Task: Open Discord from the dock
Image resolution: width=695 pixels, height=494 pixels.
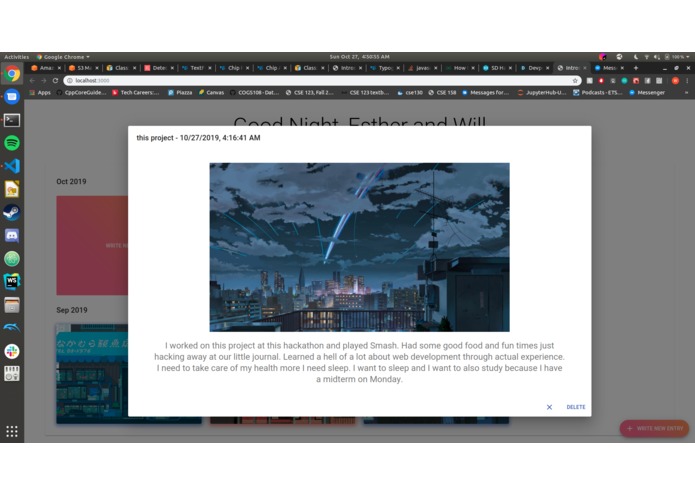Action: (12, 236)
